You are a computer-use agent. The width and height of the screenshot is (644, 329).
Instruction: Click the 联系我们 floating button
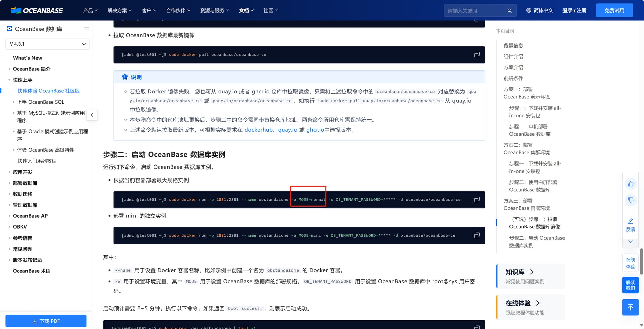(x=630, y=285)
